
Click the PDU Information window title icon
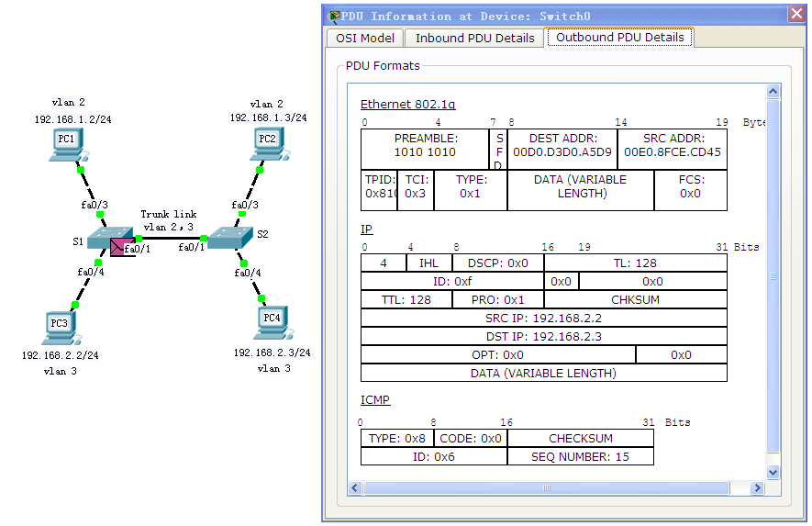click(335, 16)
